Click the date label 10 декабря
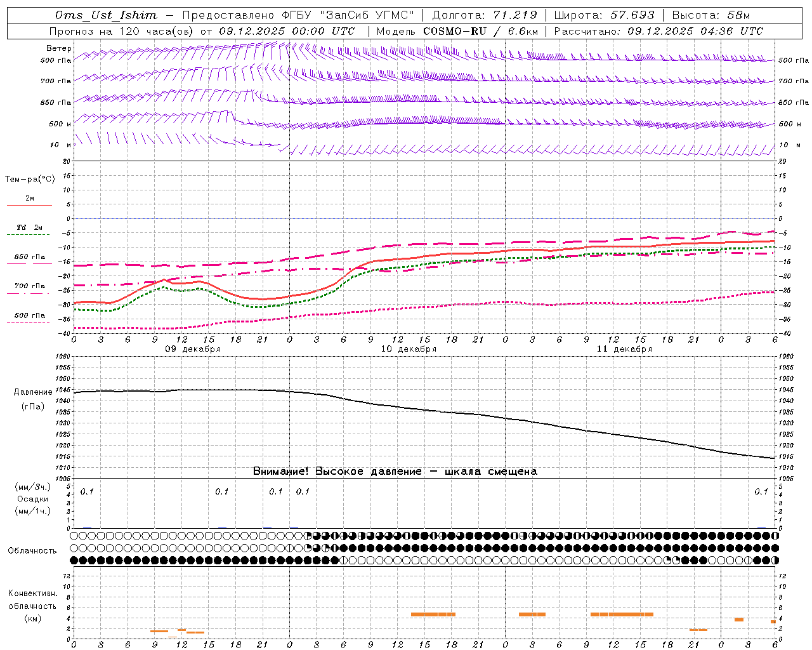 409,349
